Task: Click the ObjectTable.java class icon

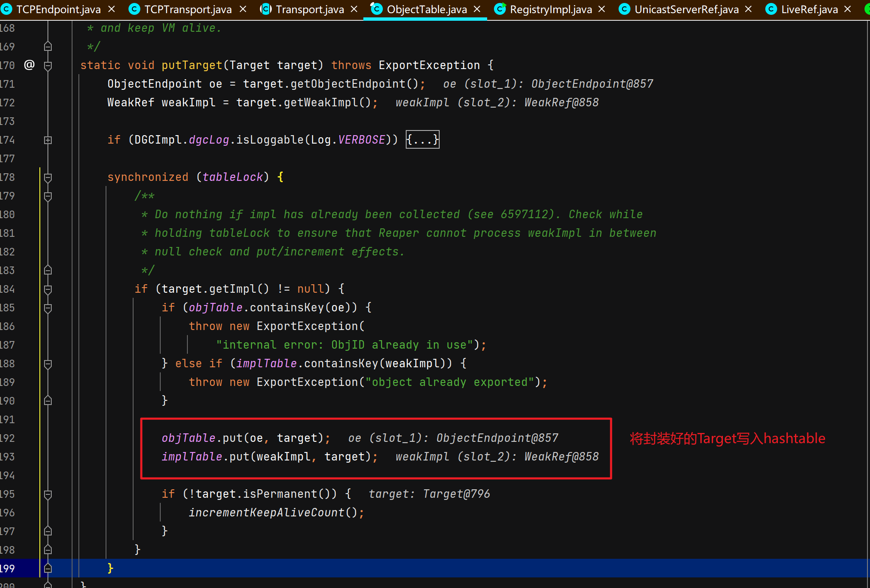Action: [x=376, y=9]
